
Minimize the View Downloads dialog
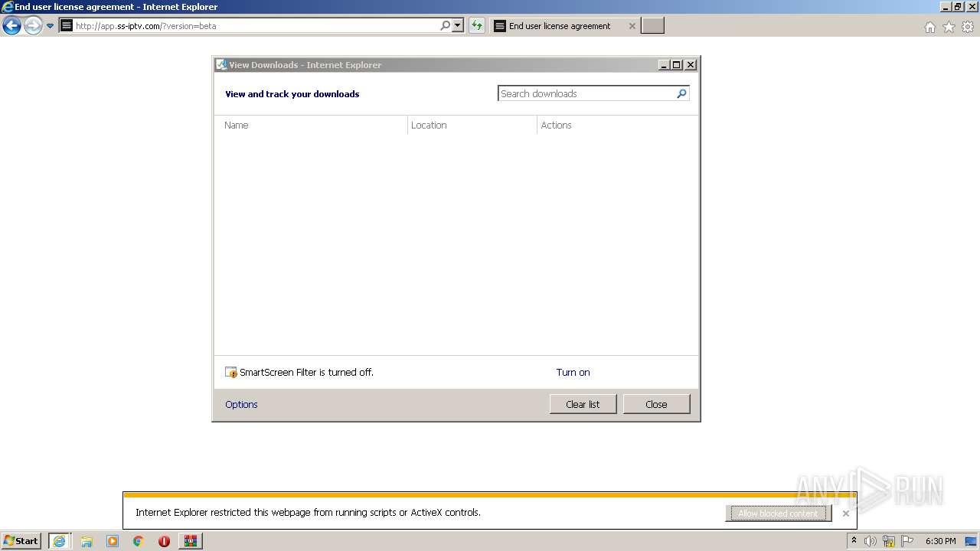click(664, 65)
